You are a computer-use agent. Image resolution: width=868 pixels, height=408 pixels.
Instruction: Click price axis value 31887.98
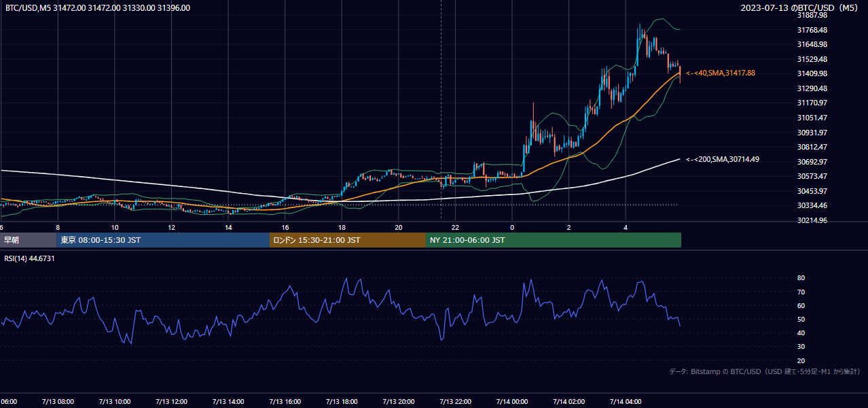pos(812,15)
